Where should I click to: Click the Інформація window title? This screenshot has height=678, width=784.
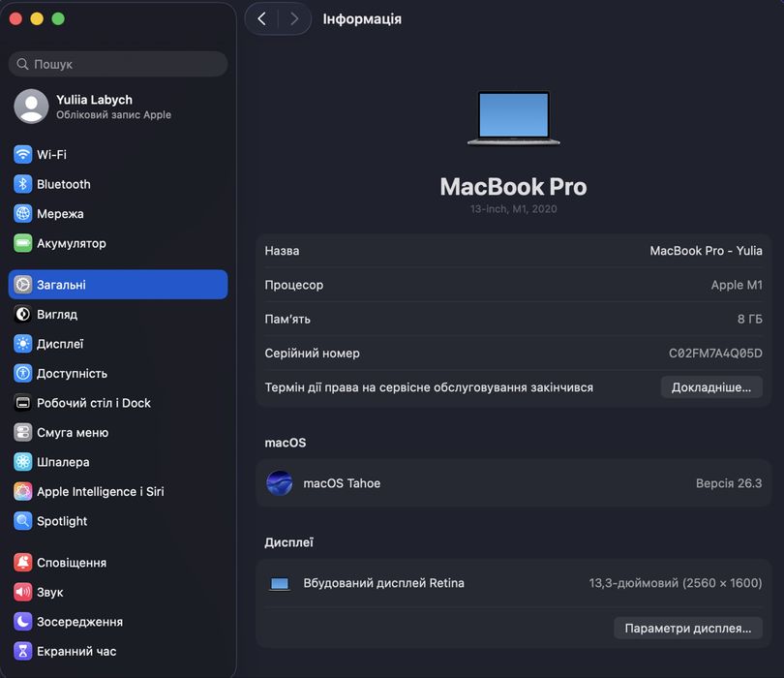362,19
